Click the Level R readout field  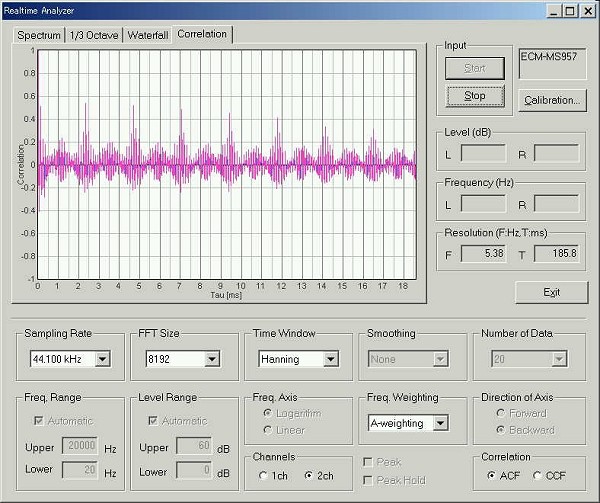(557, 153)
